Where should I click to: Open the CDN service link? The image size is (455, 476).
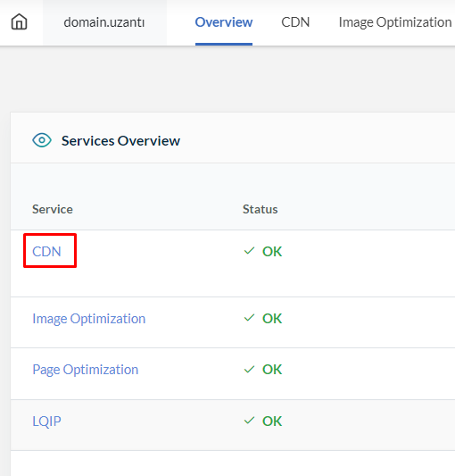(46, 251)
